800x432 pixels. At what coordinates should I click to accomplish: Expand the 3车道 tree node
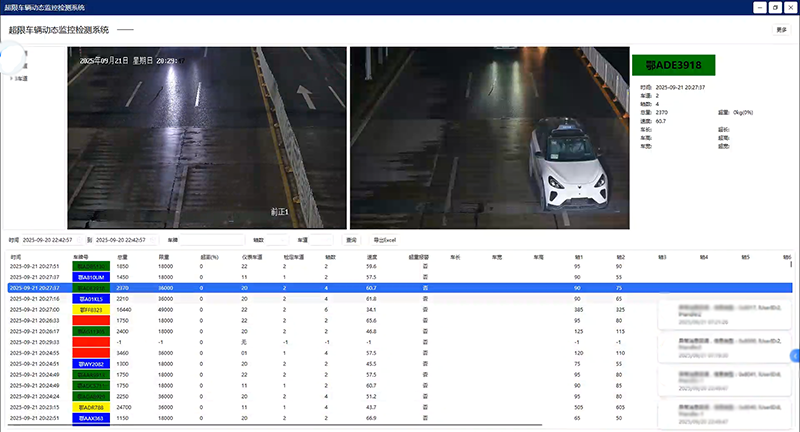(10, 78)
